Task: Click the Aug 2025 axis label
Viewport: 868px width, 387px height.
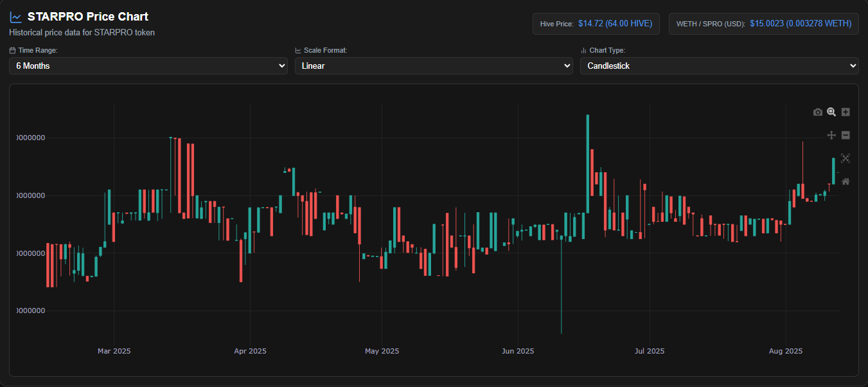Action: point(786,351)
